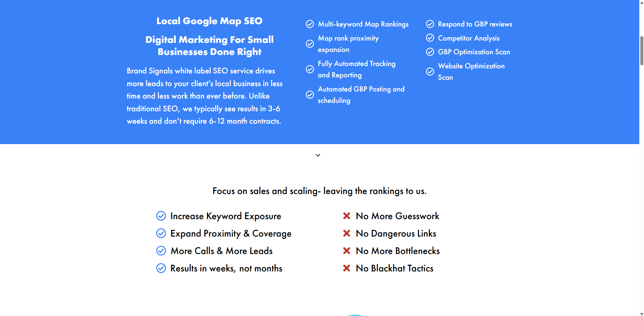Click the Local Google Map SEO heading

click(209, 21)
